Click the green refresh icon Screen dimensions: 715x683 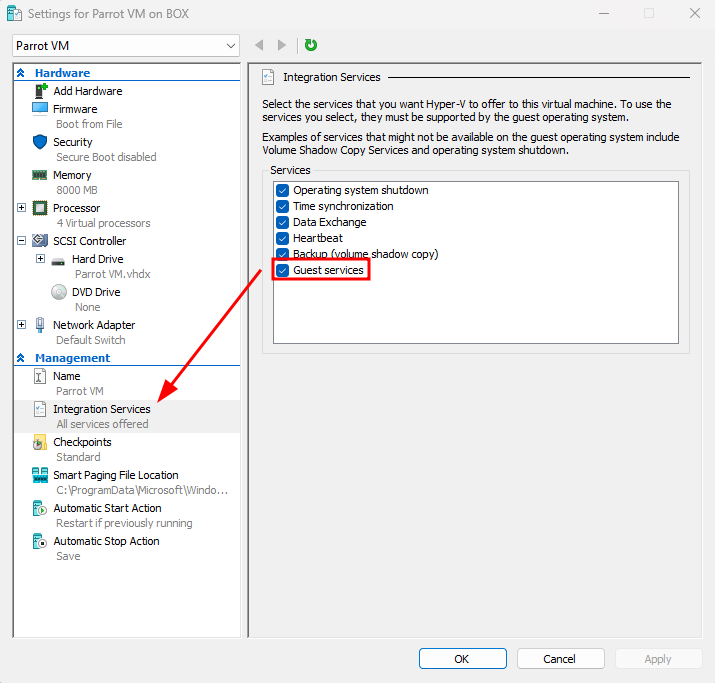311,45
